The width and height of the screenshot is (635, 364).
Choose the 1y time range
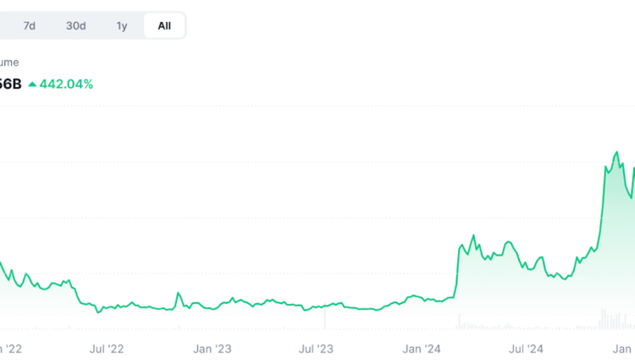(122, 25)
